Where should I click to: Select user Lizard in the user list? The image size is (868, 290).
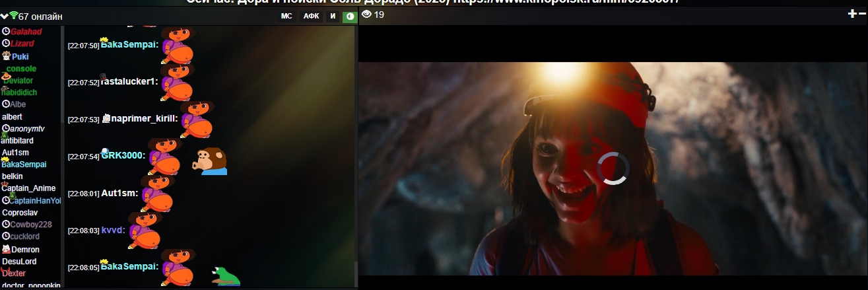pyautogui.click(x=22, y=44)
